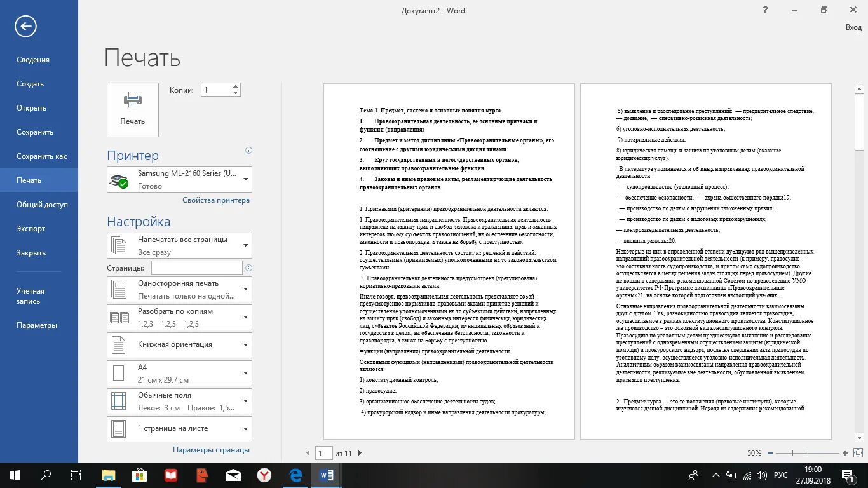Viewport: 868px width, 488px height.
Task: Select the Печать (Print) menu item
Action: click(39, 180)
